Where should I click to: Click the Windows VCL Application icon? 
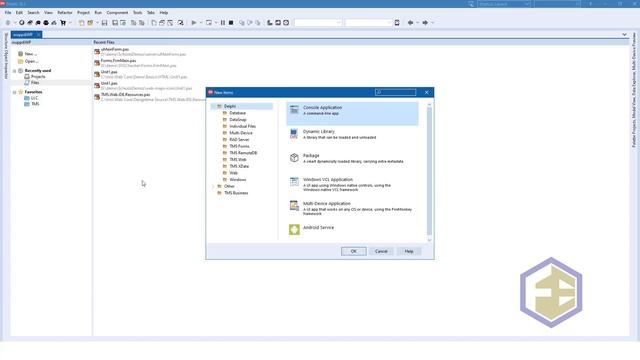tap(294, 182)
